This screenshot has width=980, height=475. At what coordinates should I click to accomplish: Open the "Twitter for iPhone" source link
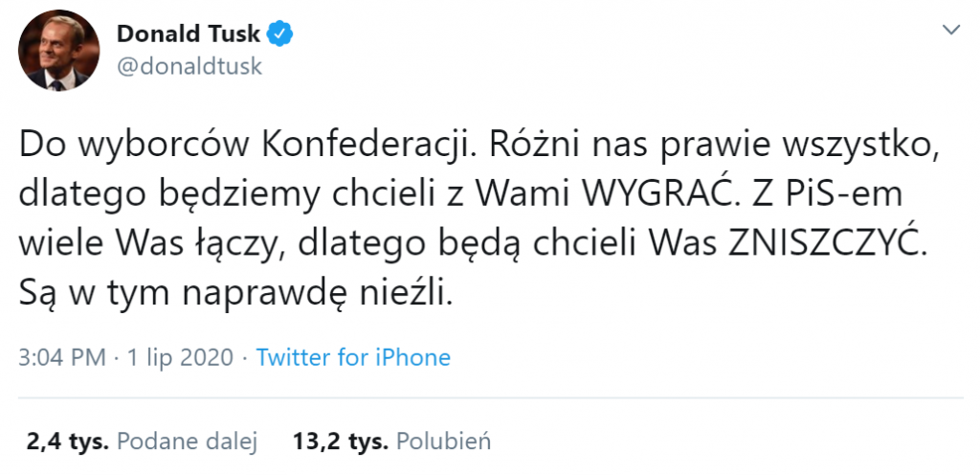click(x=353, y=357)
